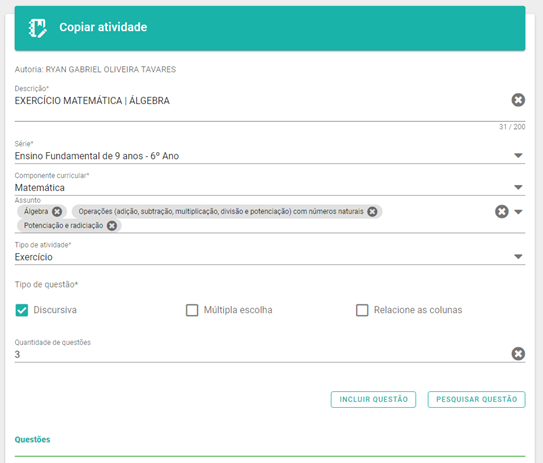The image size is (543, 463).
Task: Clear the Descrição field with X icon
Action: pyautogui.click(x=518, y=100)
